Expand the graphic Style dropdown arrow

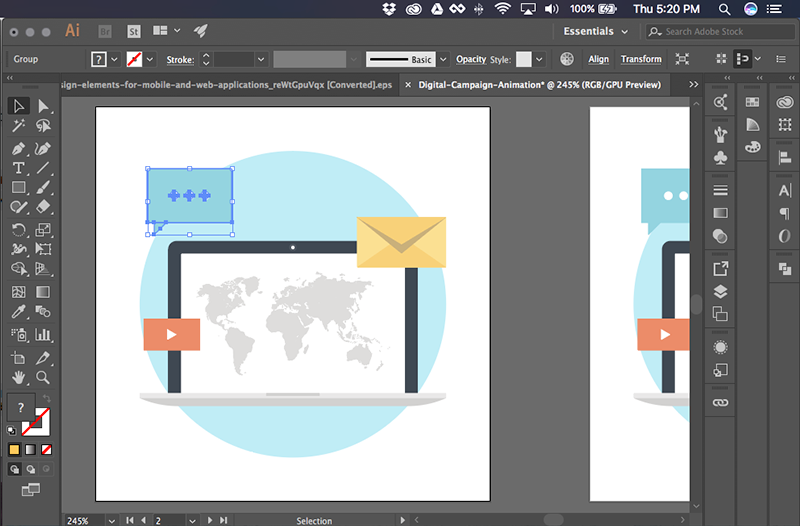point(539,60)
